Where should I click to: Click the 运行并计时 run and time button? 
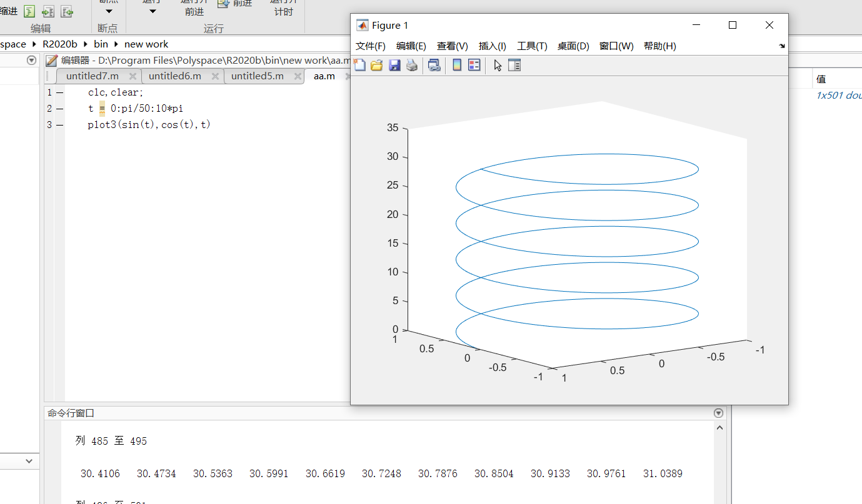[x=283, y=6]
